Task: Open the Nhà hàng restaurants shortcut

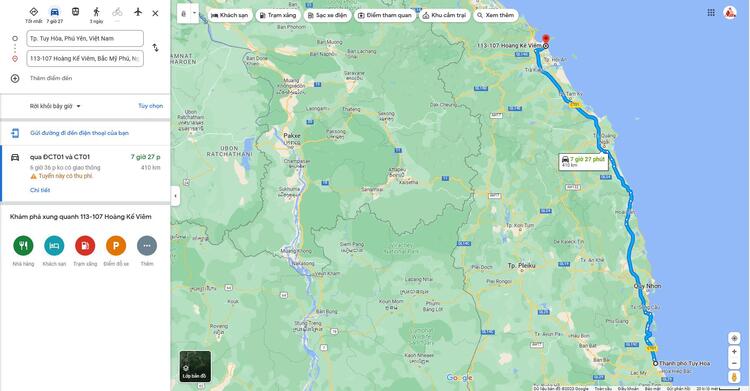Action: pyautogui.click(x=23, y=246)
